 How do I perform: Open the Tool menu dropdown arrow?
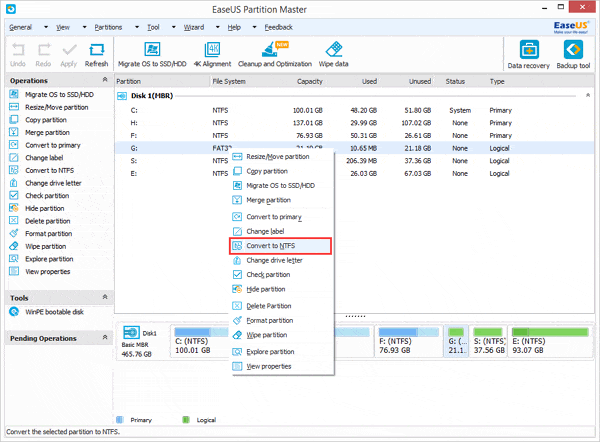[174, 27]
